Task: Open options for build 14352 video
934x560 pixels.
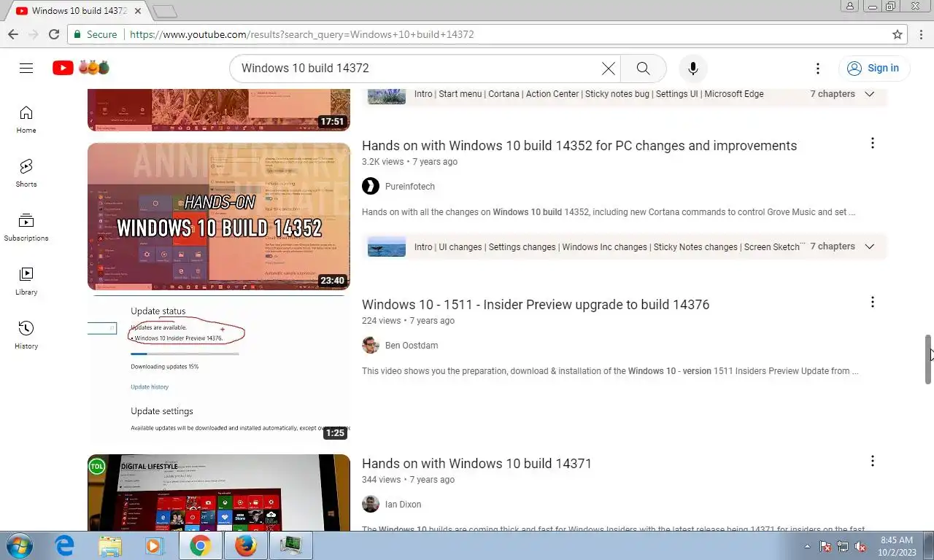Action: click(x=872, y=144)
